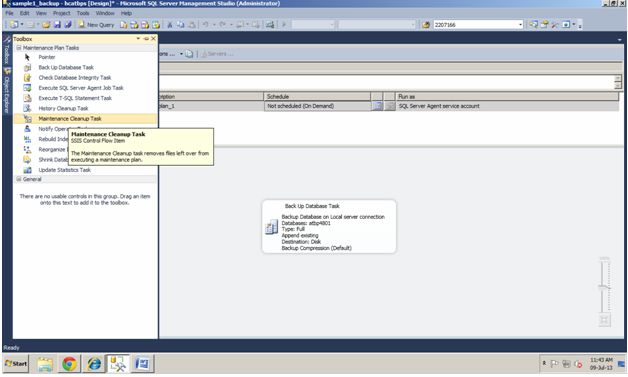Image resolution: width=628 pixels, height=377 pixels.
Task: Click the Copy toolbar icon
Action: point(181,25)
